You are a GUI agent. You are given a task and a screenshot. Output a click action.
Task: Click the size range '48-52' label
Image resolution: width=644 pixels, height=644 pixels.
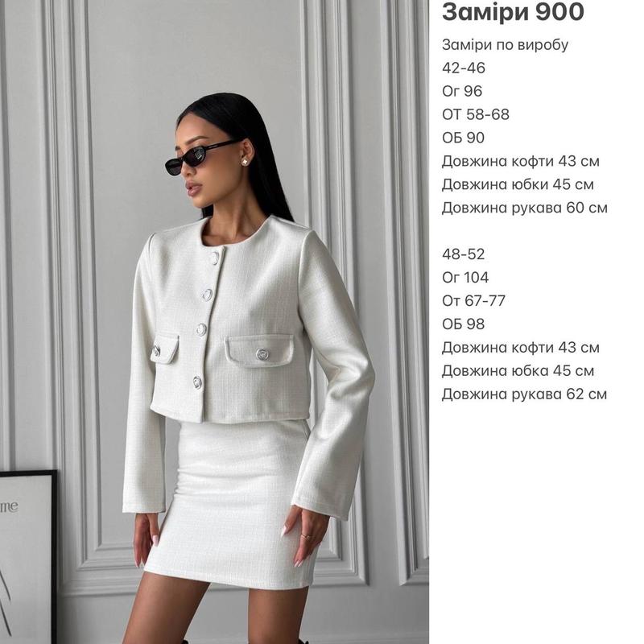464,254
